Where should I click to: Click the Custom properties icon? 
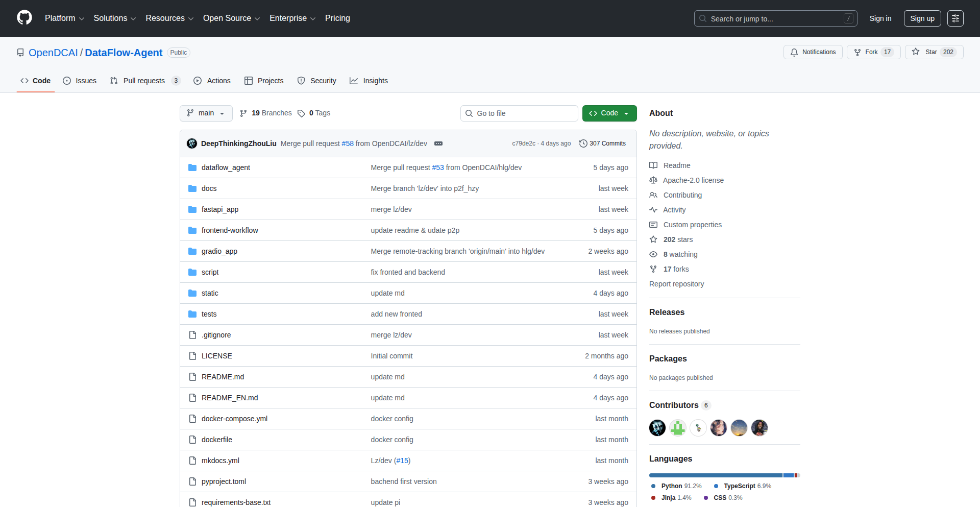(x=653, y=225)
